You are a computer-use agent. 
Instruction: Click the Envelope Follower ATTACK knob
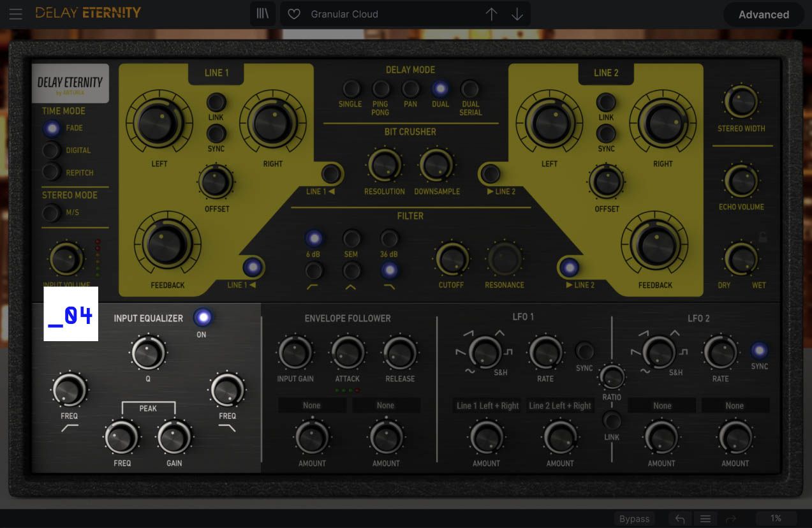click(348, 353)
